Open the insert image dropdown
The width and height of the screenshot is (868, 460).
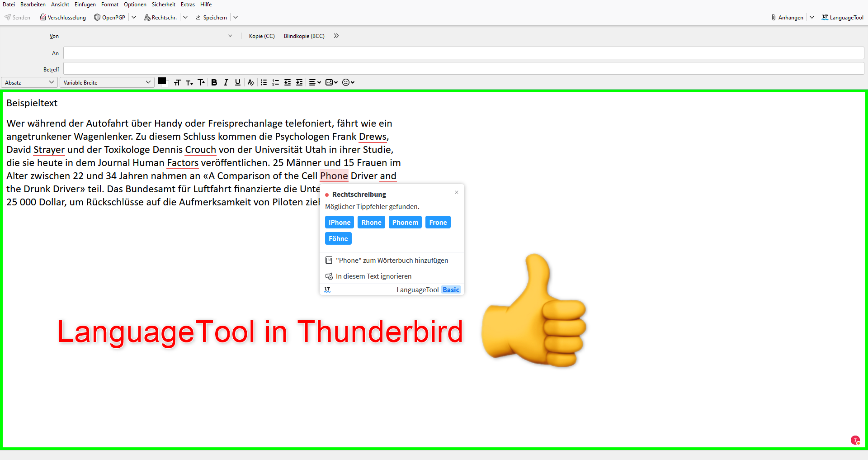click(331, 82)
